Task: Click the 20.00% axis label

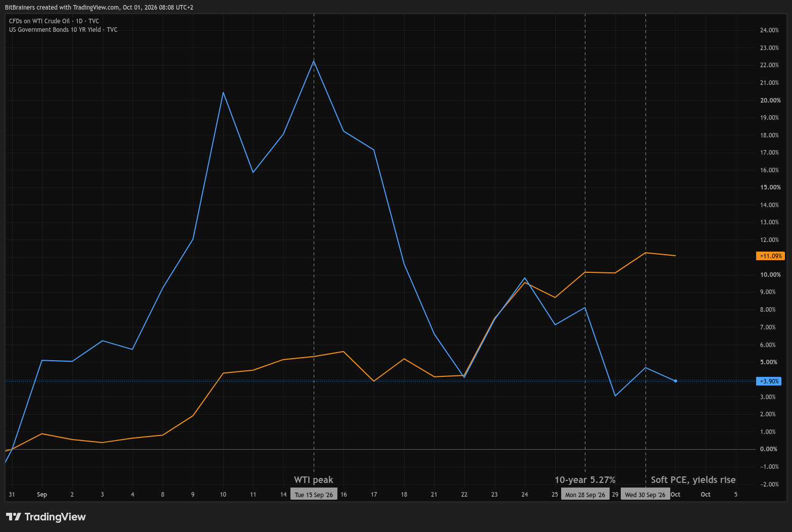Action: coord(770,101)
